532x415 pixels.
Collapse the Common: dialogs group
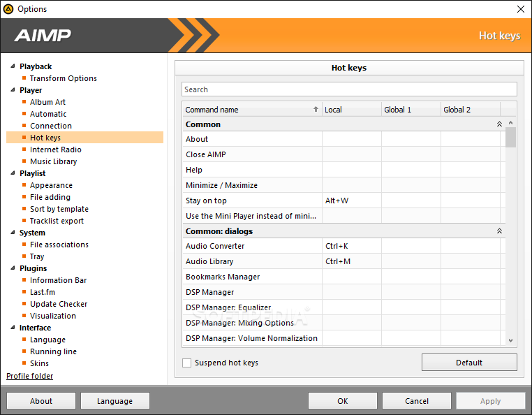(x=499, y=231)
